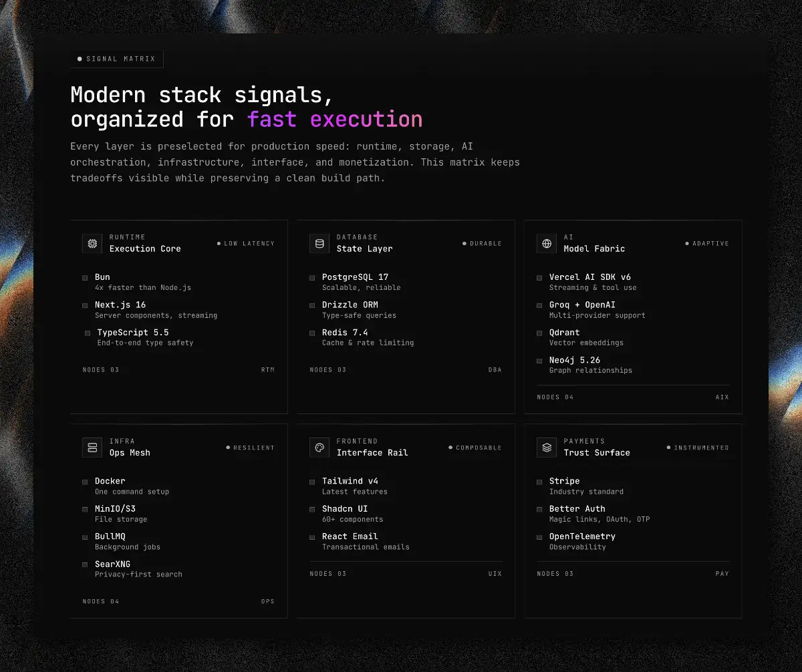Click the square marker beside OpenTelemetry
Image resolution: width=802 pixels, height=672 pixels.
pyautogui.click(x=539, y=537)
